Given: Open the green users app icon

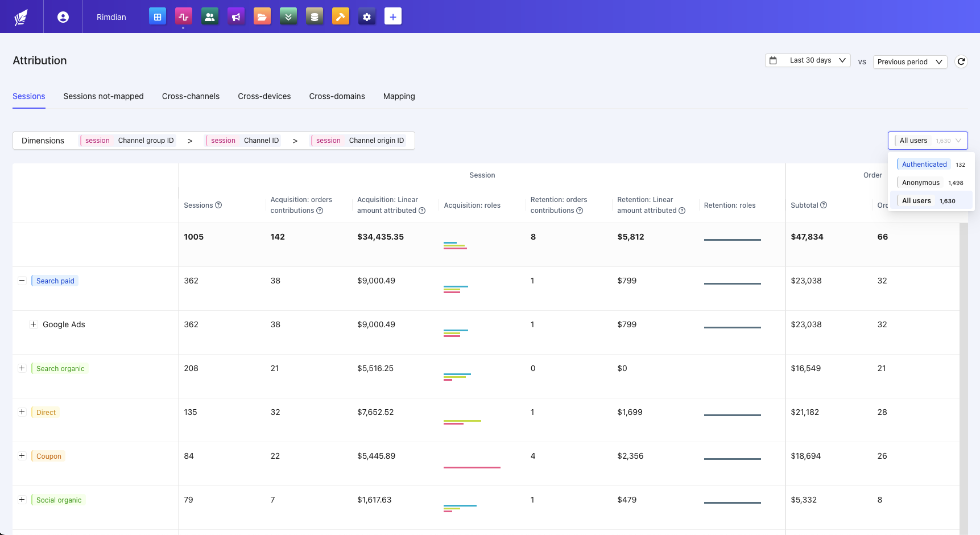Looking at the screenshot, I should point(210,17).
